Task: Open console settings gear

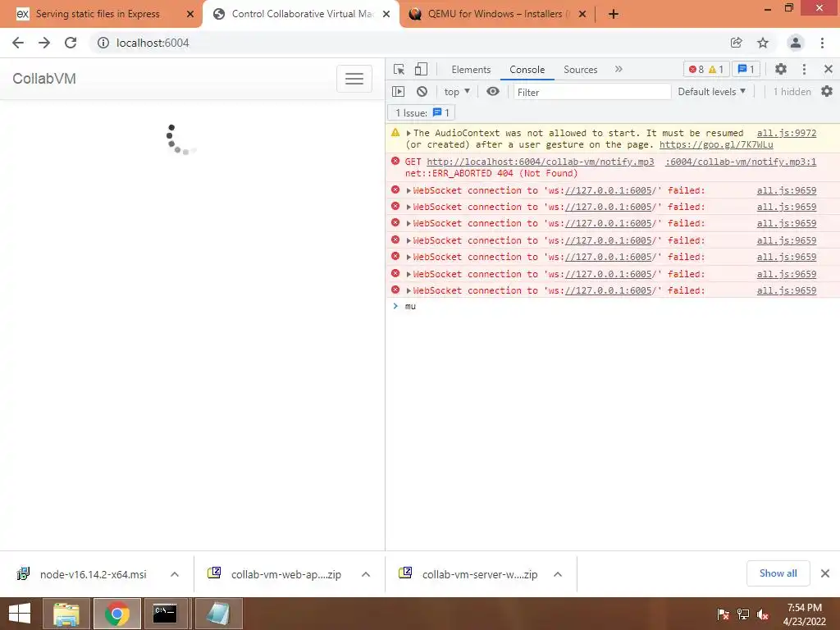Action: (827, 92)
